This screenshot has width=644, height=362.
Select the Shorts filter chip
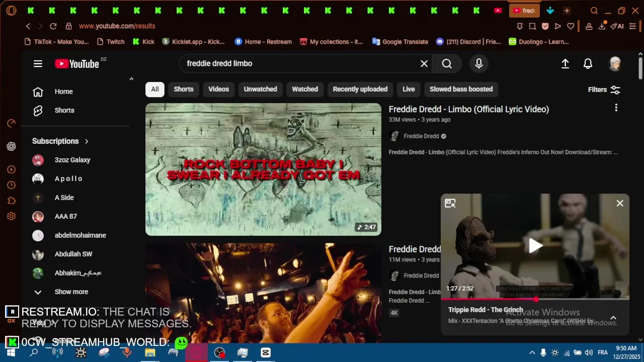[184, 89]
